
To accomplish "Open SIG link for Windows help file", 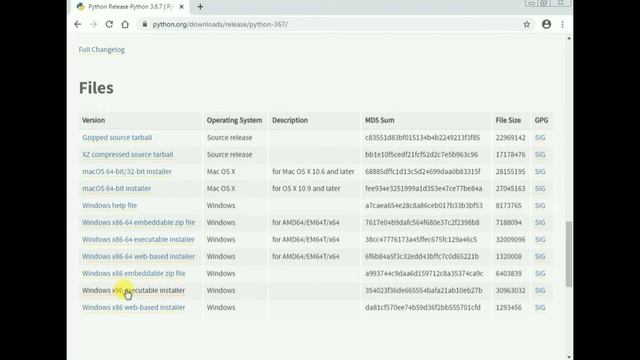I will [x=540, y=205].
